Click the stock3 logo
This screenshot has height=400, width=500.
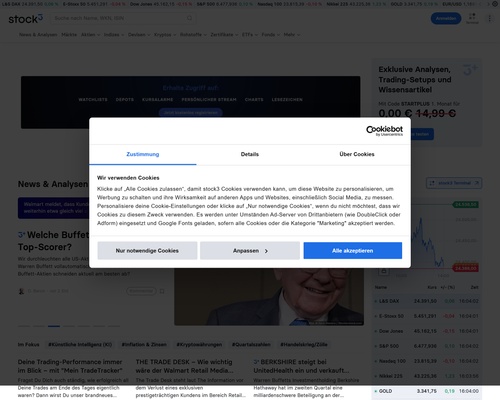[26, 19]
